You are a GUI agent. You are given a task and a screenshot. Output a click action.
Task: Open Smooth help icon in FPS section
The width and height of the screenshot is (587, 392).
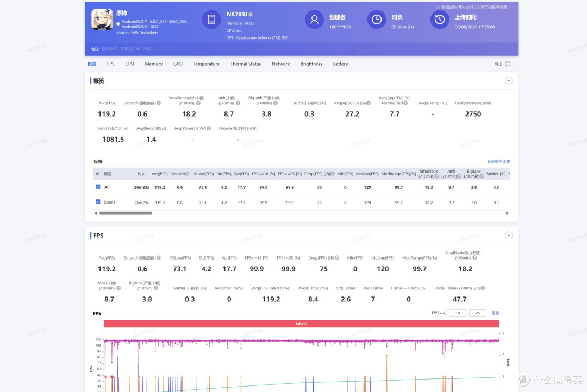pos(159,258)
